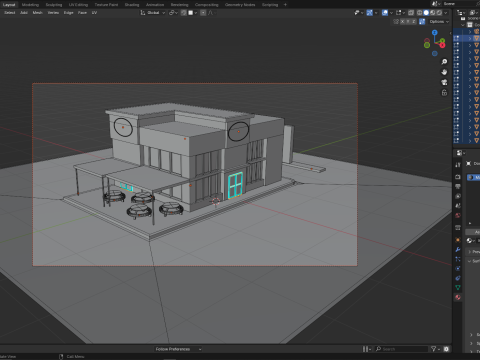Screen dimensions: 480x360
Task: Toggle the viewport gizmos button
Action: pos(370,13)
